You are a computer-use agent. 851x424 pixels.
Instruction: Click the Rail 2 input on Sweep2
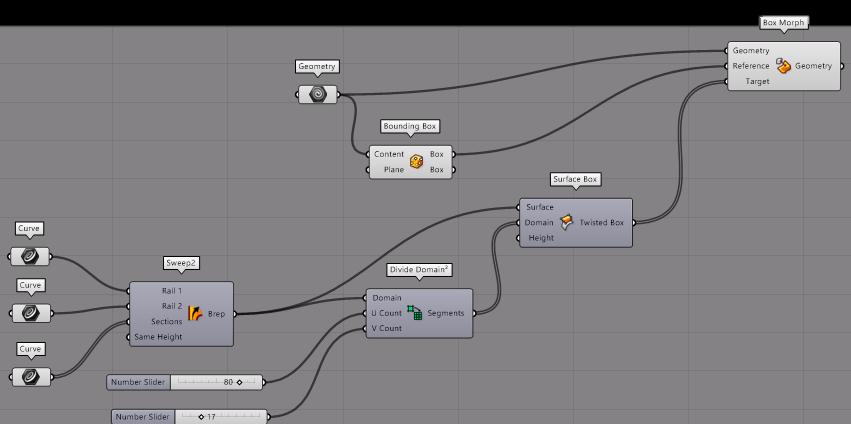pos(172,306)
